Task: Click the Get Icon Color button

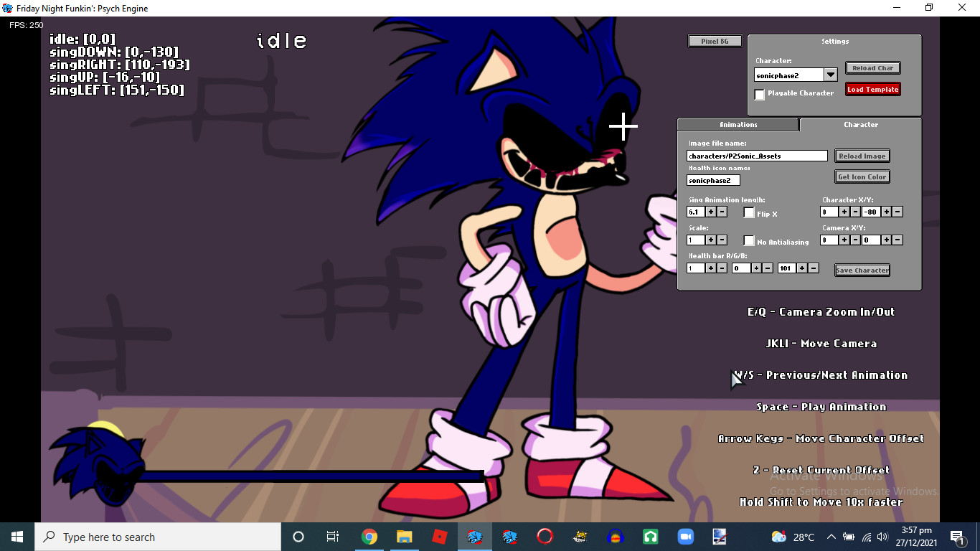Action: click(862, 176)
